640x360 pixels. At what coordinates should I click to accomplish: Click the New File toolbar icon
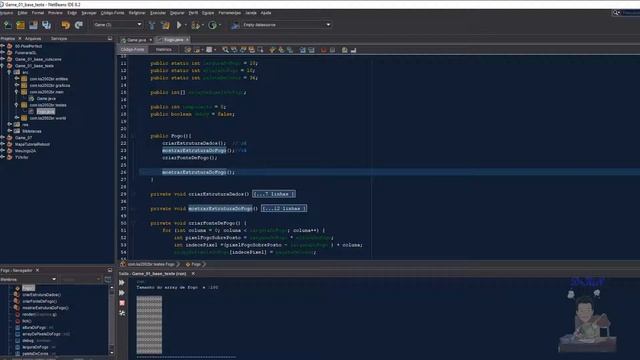(7, 25)
